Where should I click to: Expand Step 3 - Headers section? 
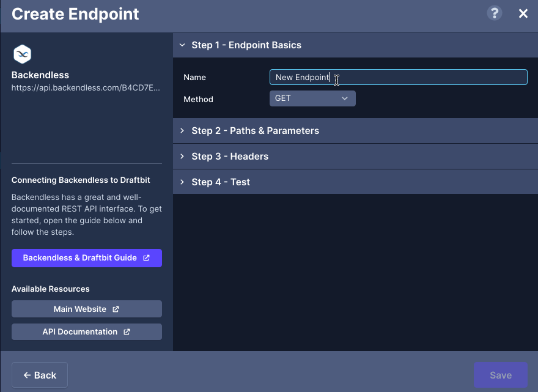pyautogui.click(x=355, y=157)
